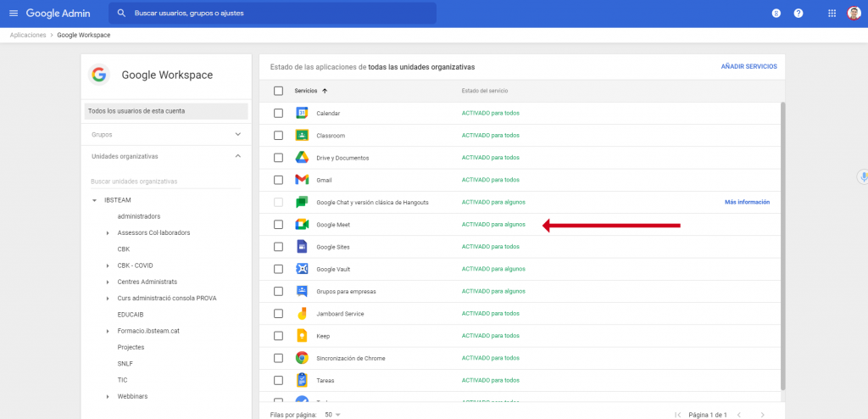Select Projectes organizational unit
Screen dimensions: 868x419
tap(131, 347)
